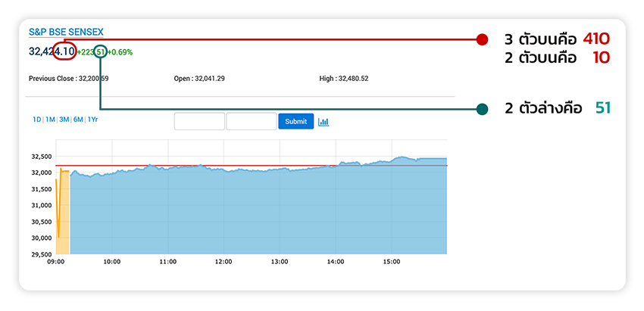Click the bar chart icon beside Submit
The width and height of the screenshot is (644, 311).
click(324, 122)
